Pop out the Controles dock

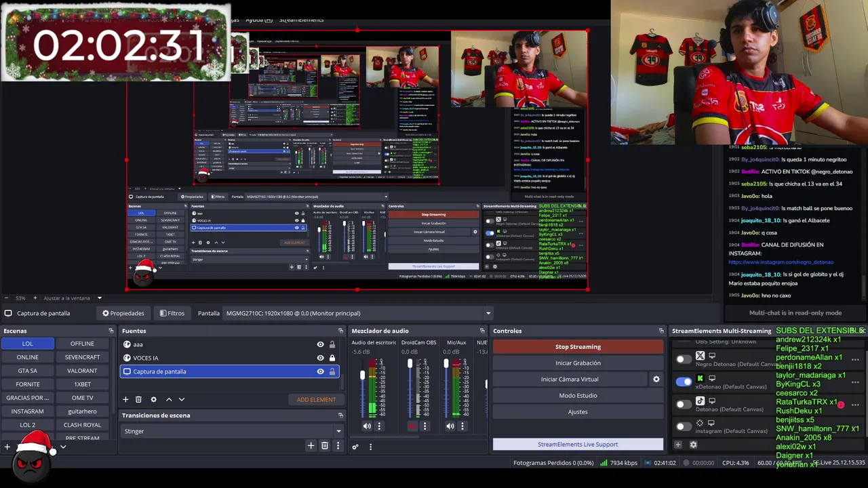coord(661,331)
